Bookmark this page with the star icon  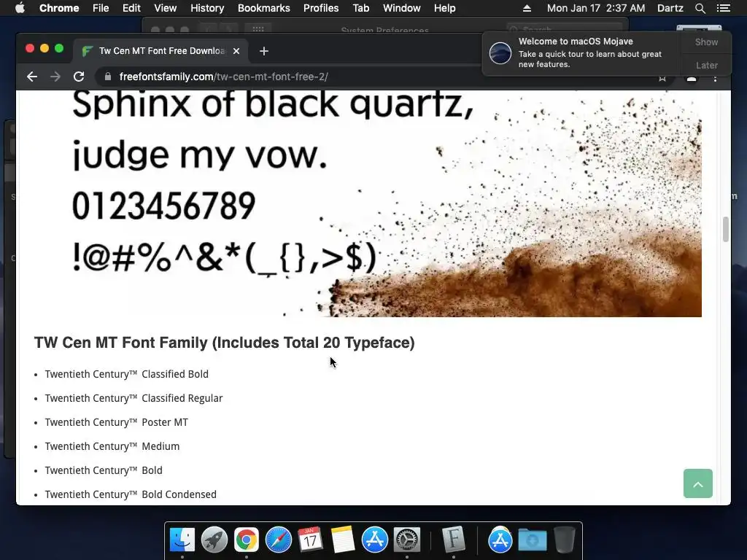coord(662,79)
